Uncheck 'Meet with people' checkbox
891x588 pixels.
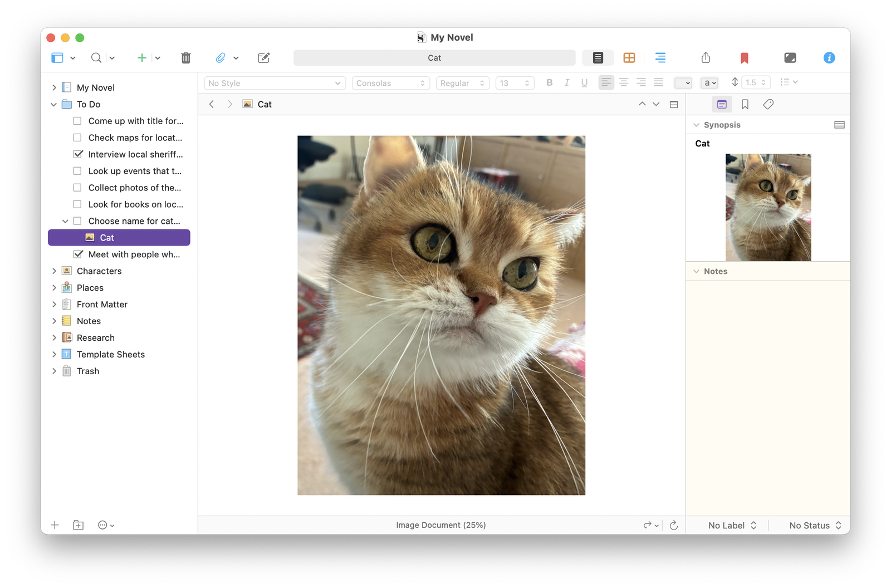click(78, 254)
